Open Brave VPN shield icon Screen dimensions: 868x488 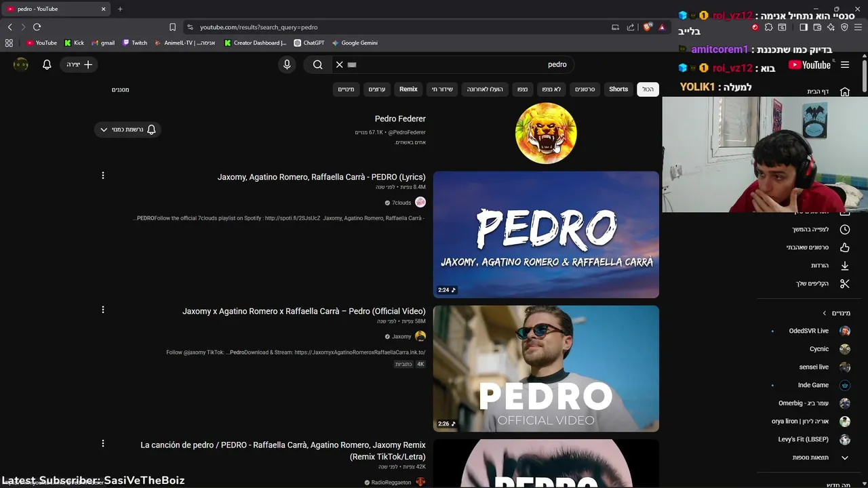click(x=844, y=27)
